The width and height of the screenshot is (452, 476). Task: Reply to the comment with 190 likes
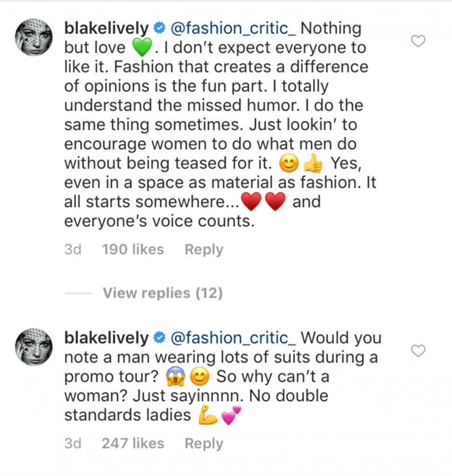pos(204,250)
